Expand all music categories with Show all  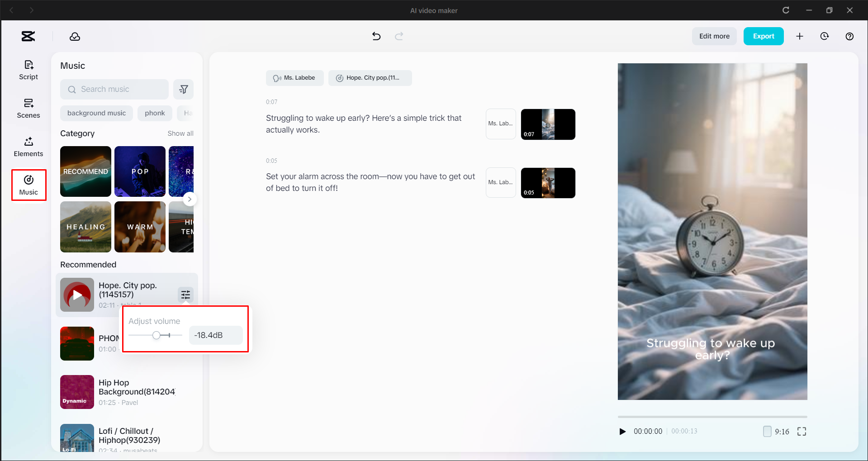pyautogui.click(x=180, y=133)
